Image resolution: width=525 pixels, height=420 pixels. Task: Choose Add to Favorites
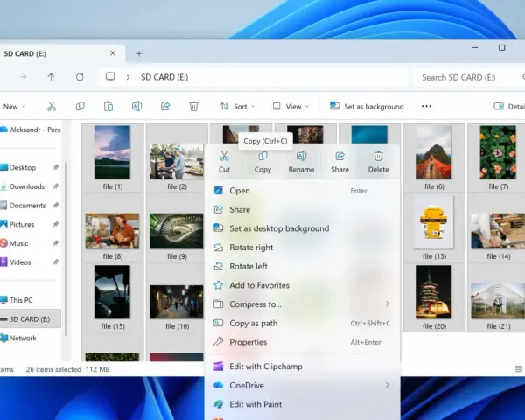[x=302, y=285]
